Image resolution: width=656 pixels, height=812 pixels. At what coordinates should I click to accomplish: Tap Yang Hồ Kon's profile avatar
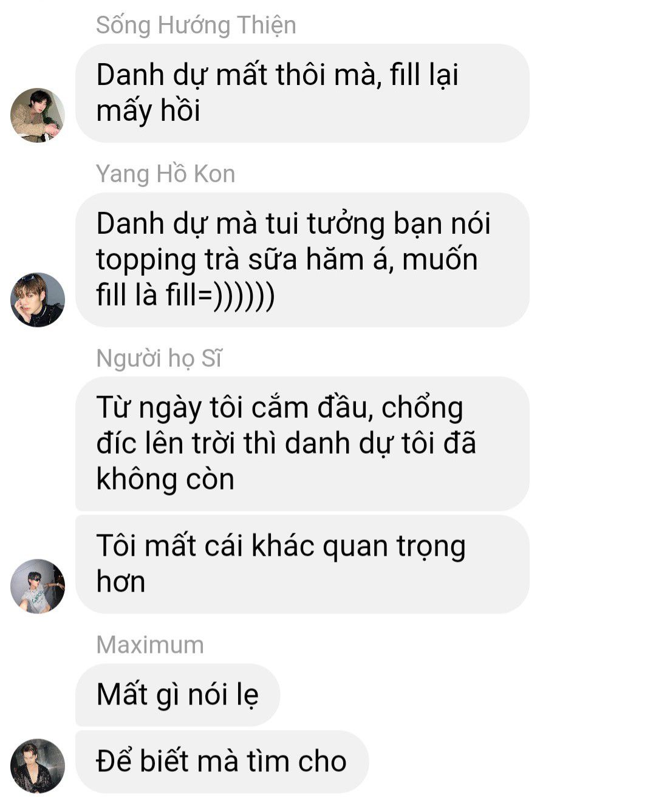pos(38,299)
